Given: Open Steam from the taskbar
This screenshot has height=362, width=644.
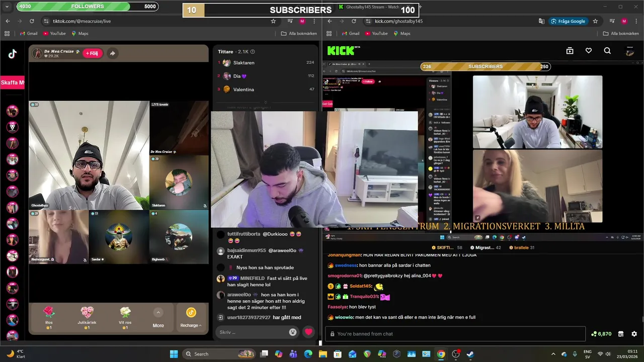Looking at the screenshot, I should pyautogui.click(x=470, y=354).
